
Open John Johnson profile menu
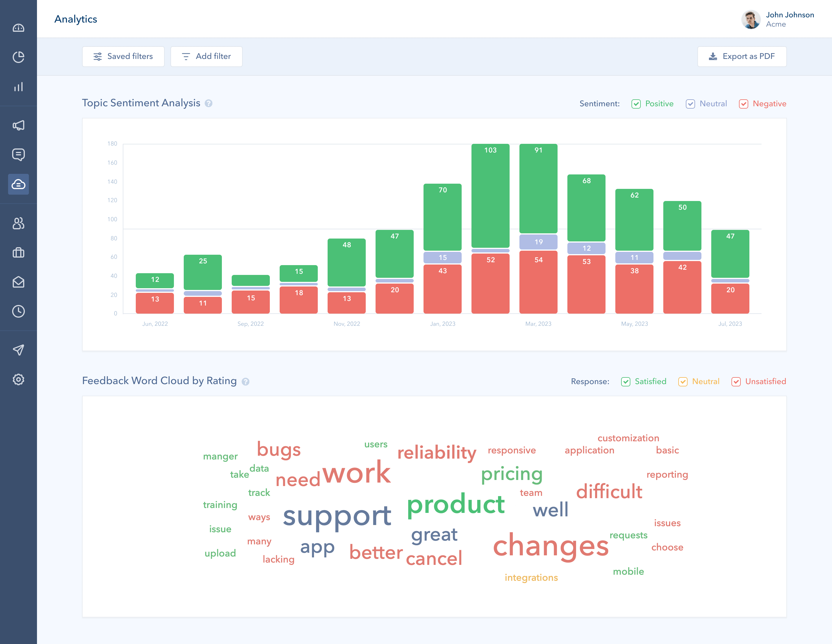click(x=777, y=19)
